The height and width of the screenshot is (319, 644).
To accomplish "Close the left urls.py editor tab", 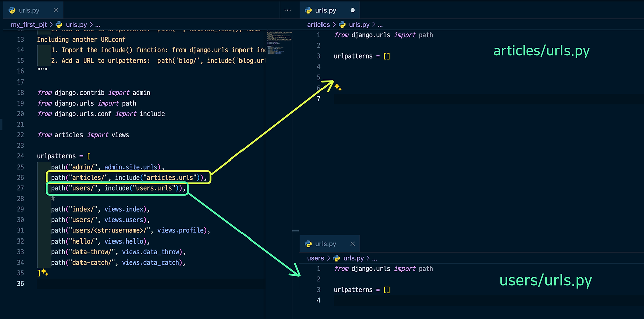I will click(x=55, y=10).
